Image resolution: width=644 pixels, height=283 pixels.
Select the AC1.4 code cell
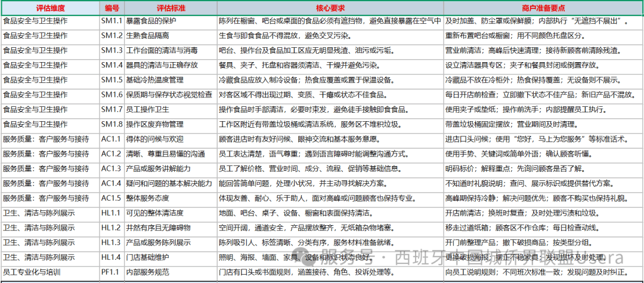(x=112, y=183)
